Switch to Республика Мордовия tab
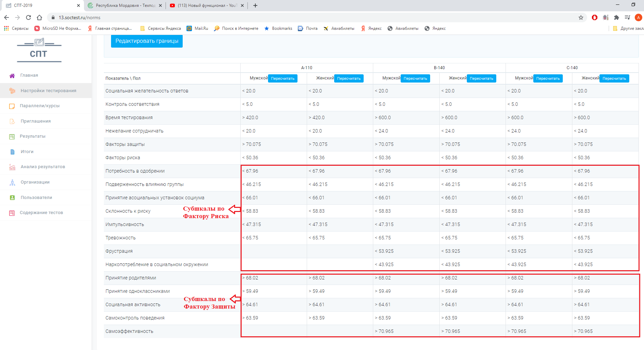This screenshot has width=644, height=350. [x=125, y=5]
